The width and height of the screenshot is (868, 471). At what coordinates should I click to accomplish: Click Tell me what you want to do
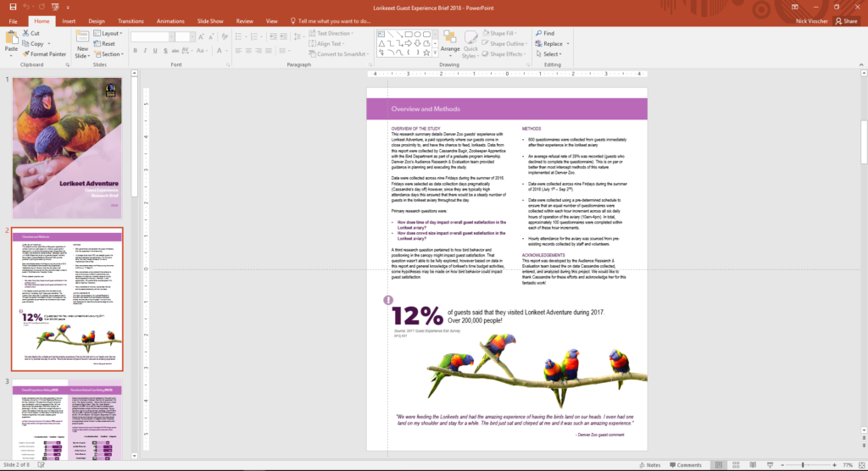coord(331,21)
